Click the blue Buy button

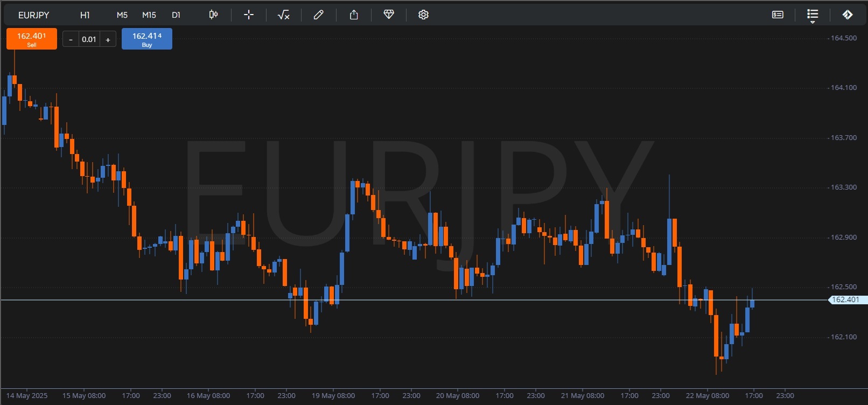pyautogui.click(x=147, y=39)
